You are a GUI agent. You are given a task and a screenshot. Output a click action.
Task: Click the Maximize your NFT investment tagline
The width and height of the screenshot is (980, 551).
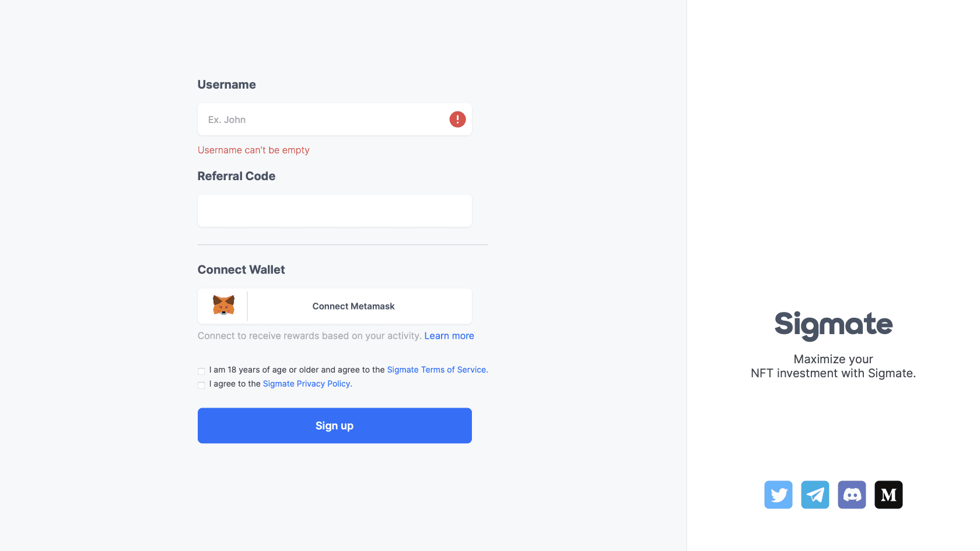[833, 366]
